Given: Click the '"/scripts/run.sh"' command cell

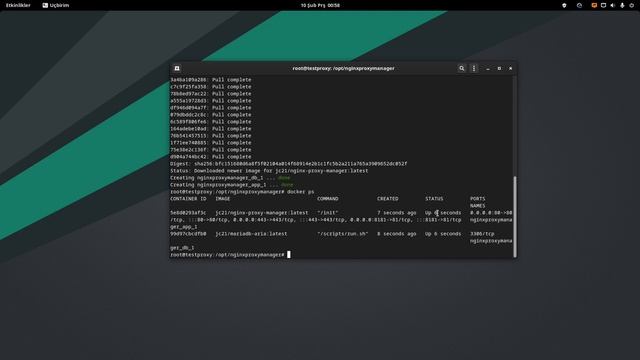Looking at the screenshot, I should pyautogui.click(x=342, y=234).
